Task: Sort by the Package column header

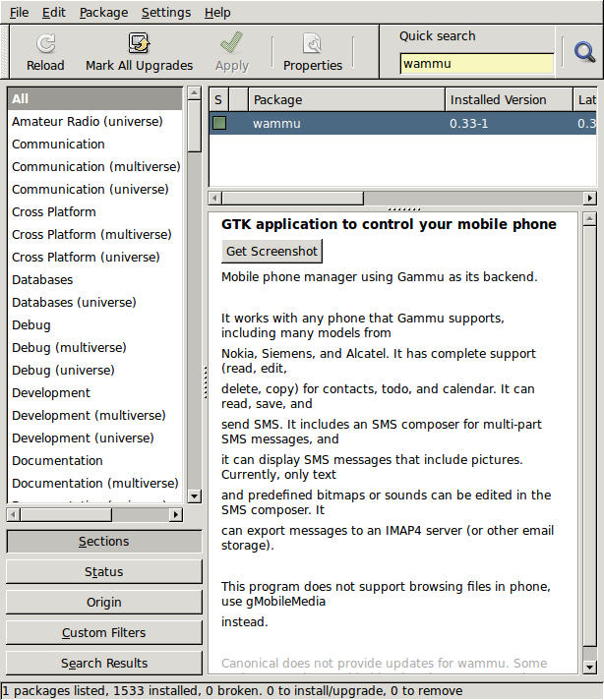Action: click(346, 99)
